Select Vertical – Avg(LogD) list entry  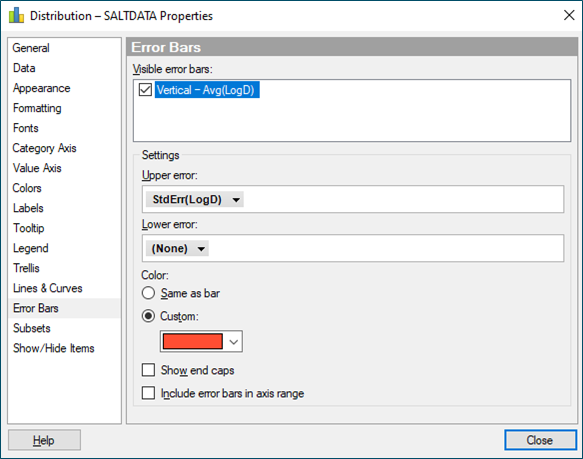pos(207,90)
